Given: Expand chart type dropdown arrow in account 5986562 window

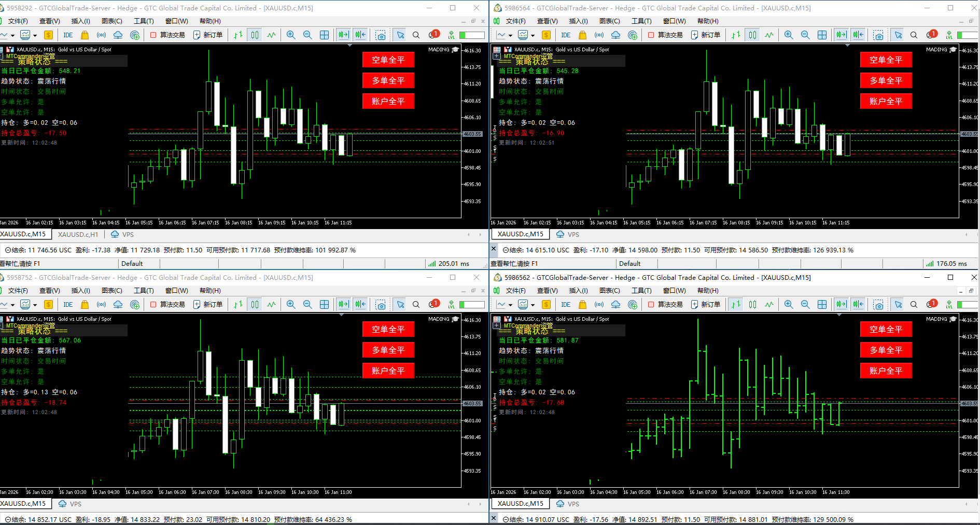Looking at the screenshot, I should click(510, 305).
